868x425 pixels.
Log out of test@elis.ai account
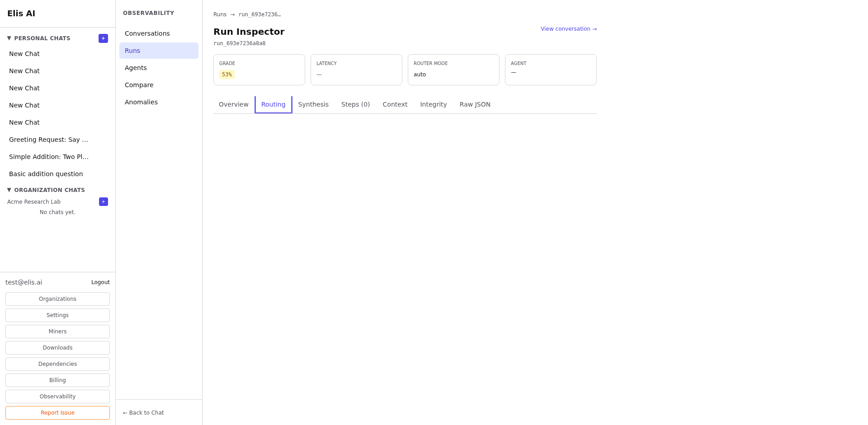100,282
